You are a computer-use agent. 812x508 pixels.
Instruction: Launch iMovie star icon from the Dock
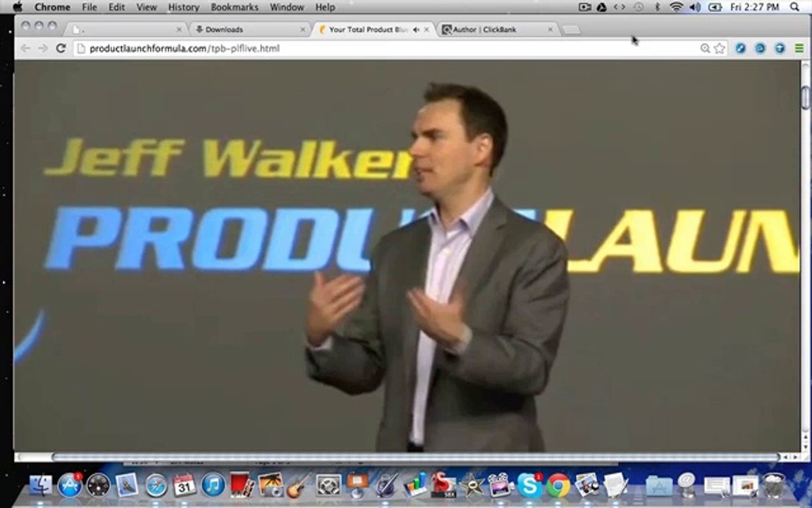point(472,485)
